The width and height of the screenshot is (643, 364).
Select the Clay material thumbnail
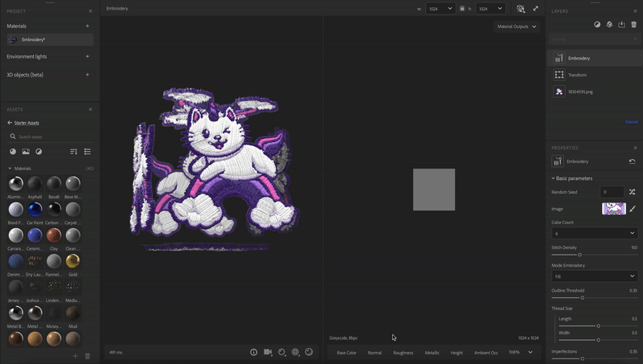(54, 235)
